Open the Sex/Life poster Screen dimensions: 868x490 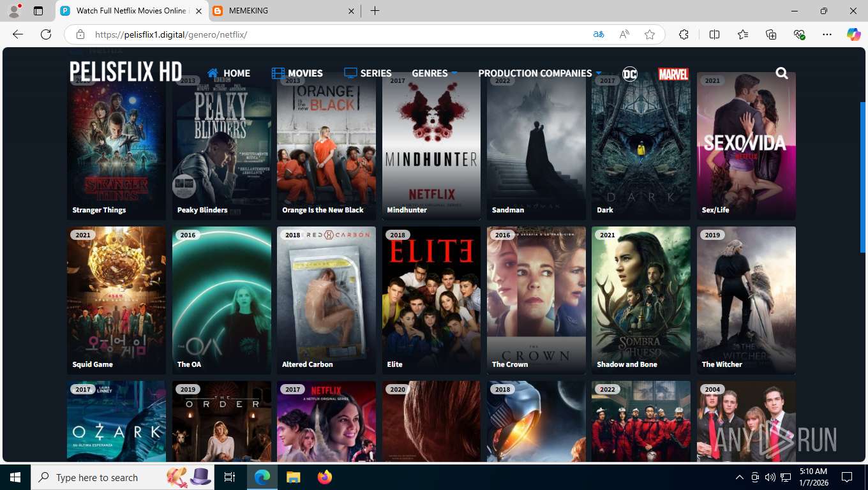pos(746,146)
